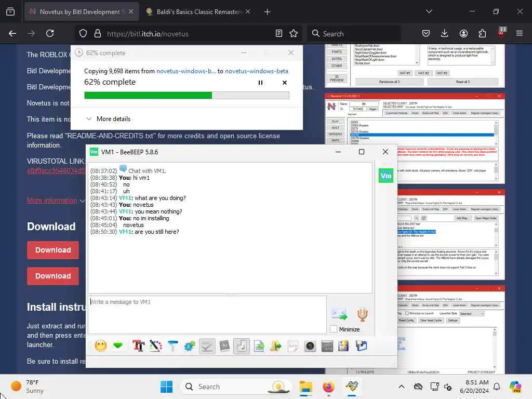The height and width of the screenshot is (399, 532).
Task: Close the Baldi's Basics tab
Action: point(248,11)
